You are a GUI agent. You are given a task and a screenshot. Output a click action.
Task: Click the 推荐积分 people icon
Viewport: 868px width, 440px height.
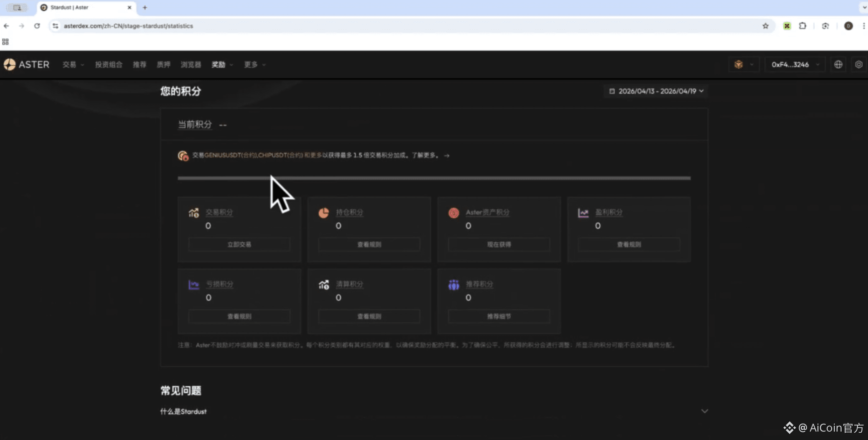tap(454, 284)
